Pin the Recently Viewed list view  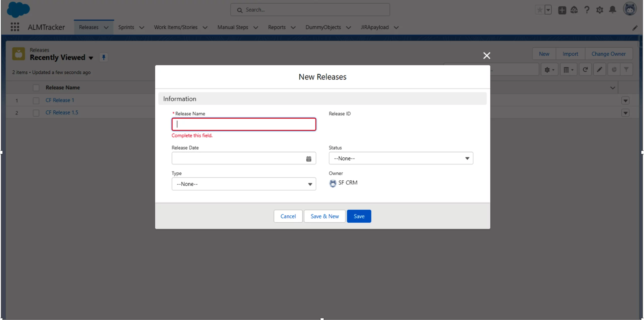coord(104,57)
